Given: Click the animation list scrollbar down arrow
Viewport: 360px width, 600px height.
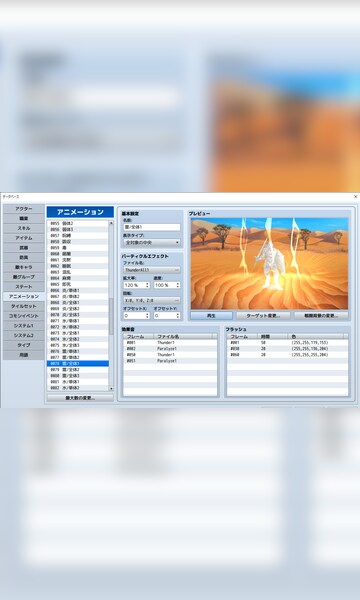Looking at the screenshot, I should click(x=111, y=389).
